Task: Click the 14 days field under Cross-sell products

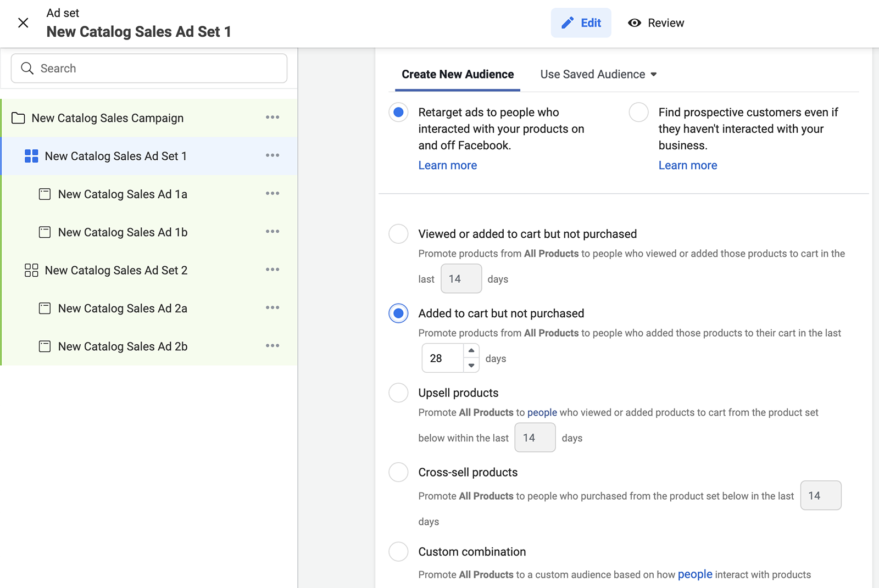Action: click(x=821, y=495)
